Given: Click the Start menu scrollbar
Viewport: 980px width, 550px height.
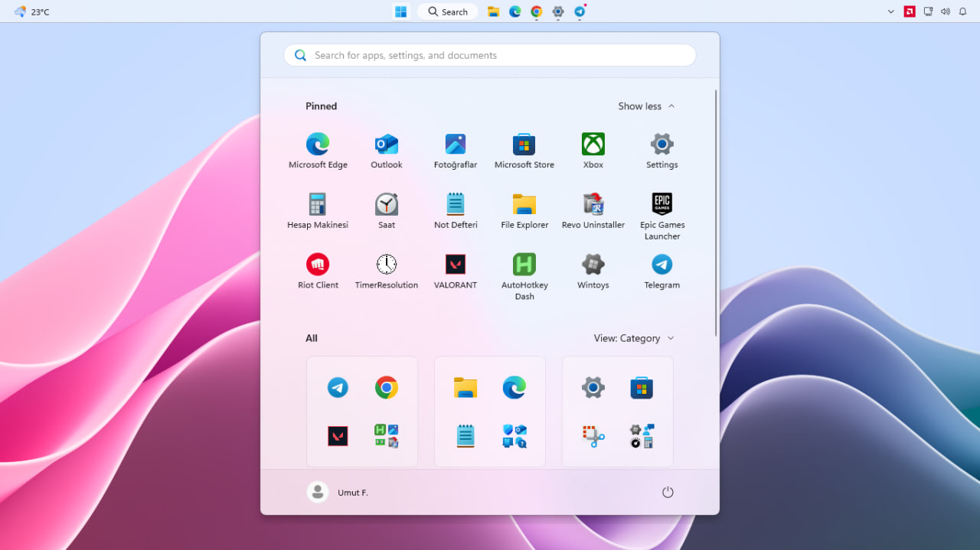Looking at the screenshot, I should pos(716,213).
